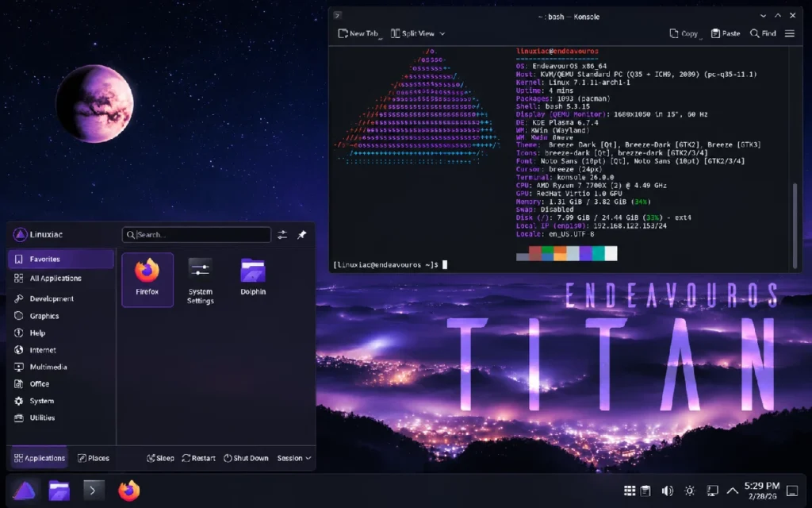
Task: Click the Linuxiac user avatar
Action: [20, 235]
